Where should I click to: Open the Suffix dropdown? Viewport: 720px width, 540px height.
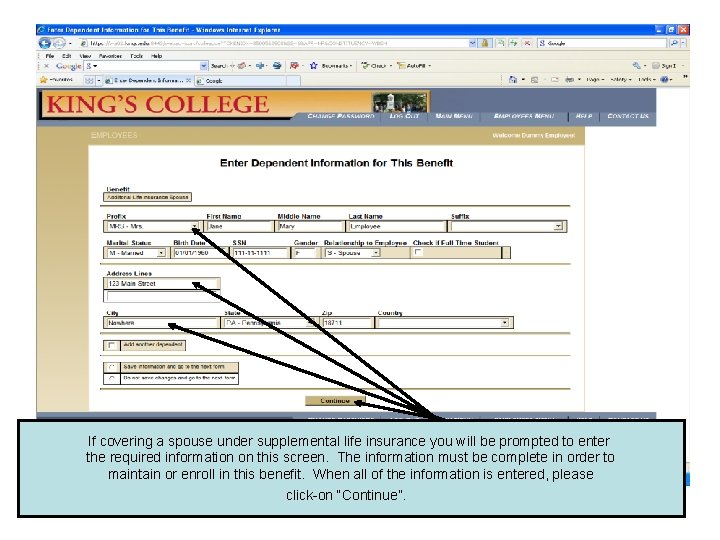click(x=558, y=226)
